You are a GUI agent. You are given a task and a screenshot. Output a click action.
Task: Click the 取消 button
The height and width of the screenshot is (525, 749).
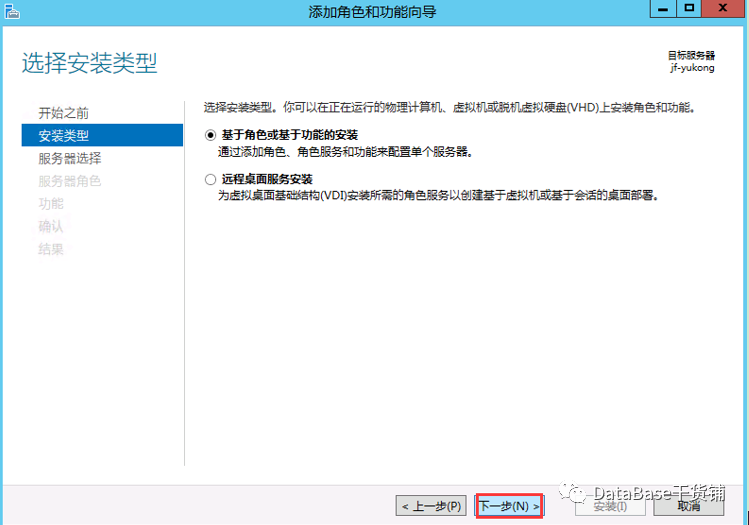689,506
